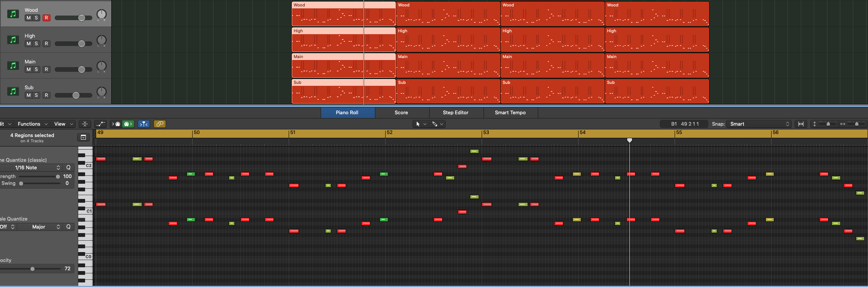Adjust the Velocity slider

pyautogui.click(x=30, y=269)
